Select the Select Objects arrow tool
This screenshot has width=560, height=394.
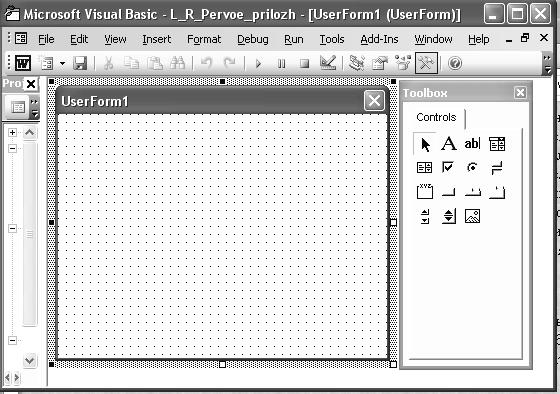425,144
